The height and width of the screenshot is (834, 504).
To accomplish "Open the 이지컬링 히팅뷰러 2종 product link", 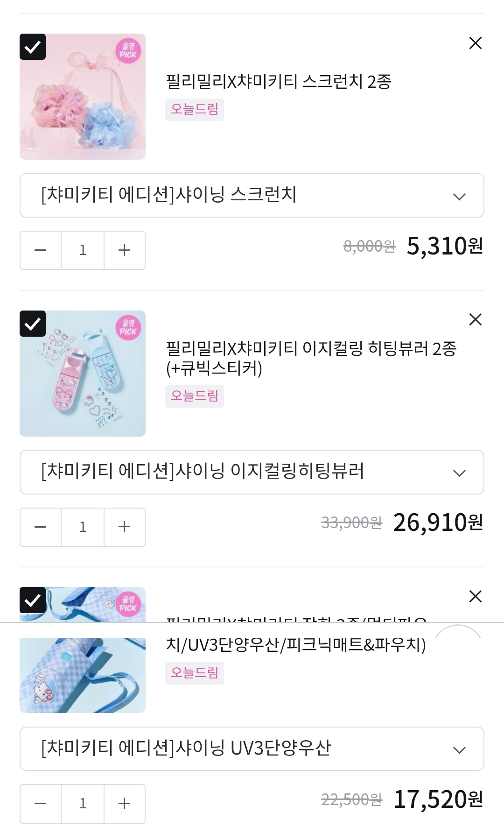I will click(311, 358).
